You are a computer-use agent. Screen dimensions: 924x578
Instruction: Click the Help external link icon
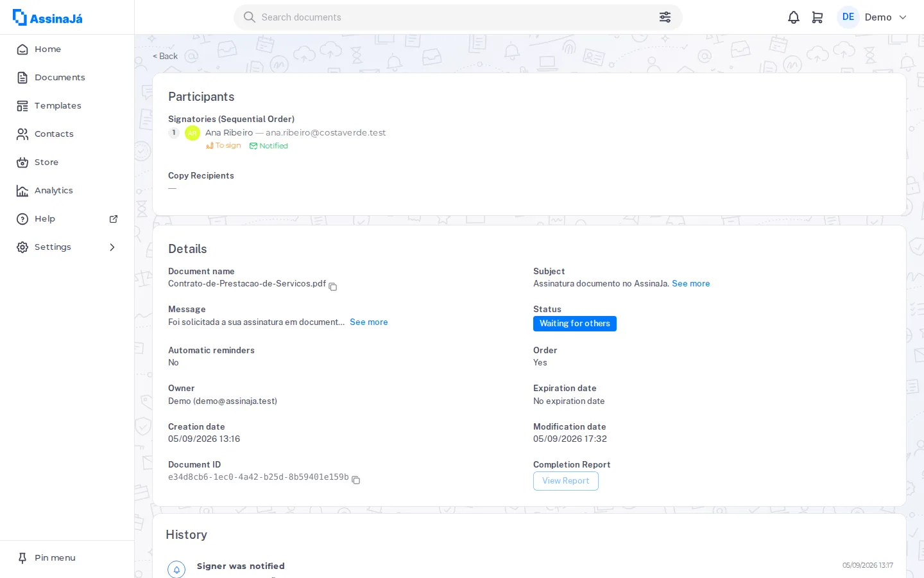point(114,219)
